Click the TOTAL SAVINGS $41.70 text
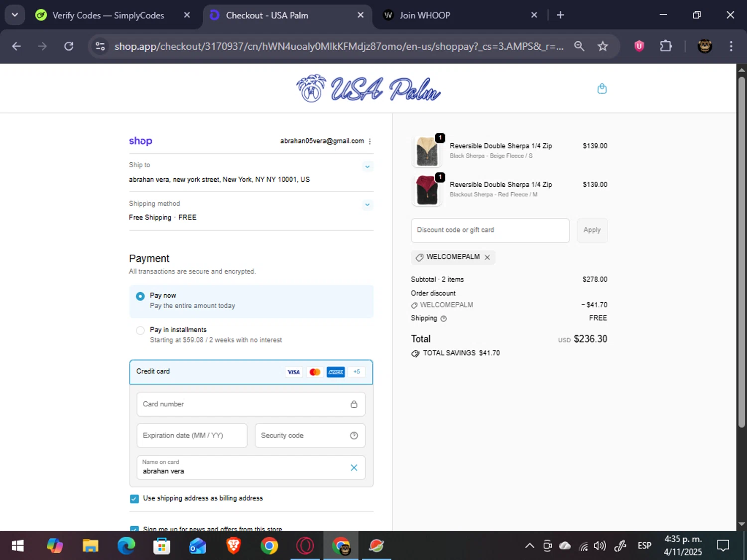Viewport: 747px width, 560px height. coord(461,353)
